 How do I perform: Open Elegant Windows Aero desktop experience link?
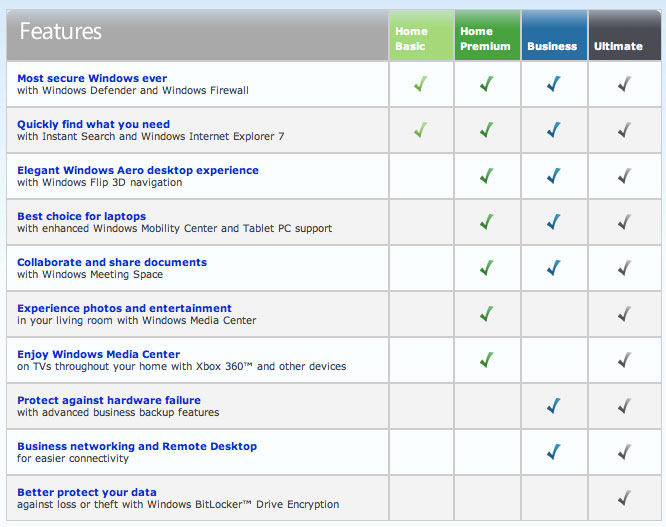(138, 170)
